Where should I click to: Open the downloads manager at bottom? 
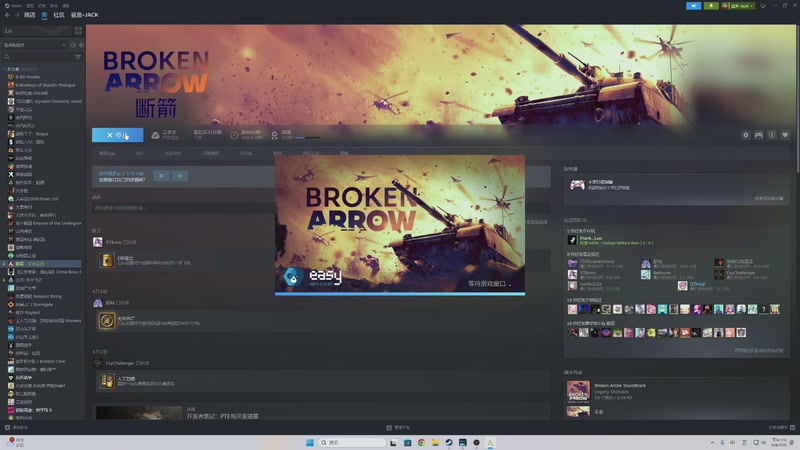[x=398, y=428]
